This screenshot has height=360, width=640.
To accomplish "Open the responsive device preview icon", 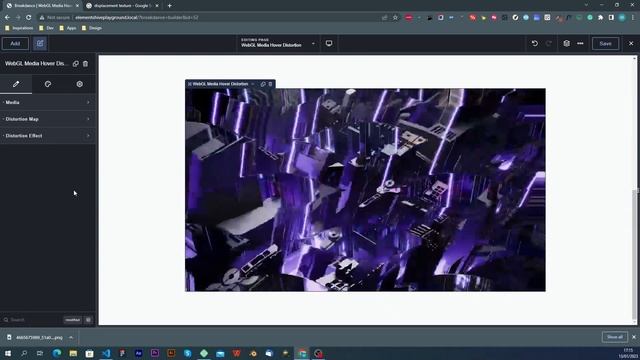I will click(329, 43).
